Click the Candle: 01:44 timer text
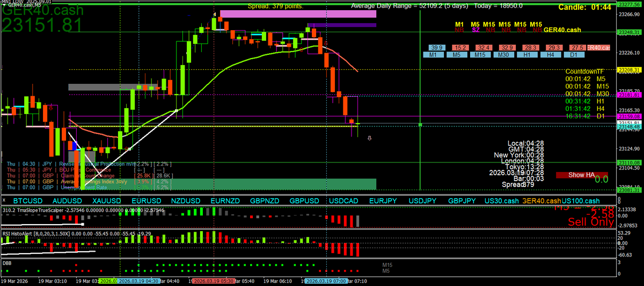 pyautogui.click(x=584, y=7)
